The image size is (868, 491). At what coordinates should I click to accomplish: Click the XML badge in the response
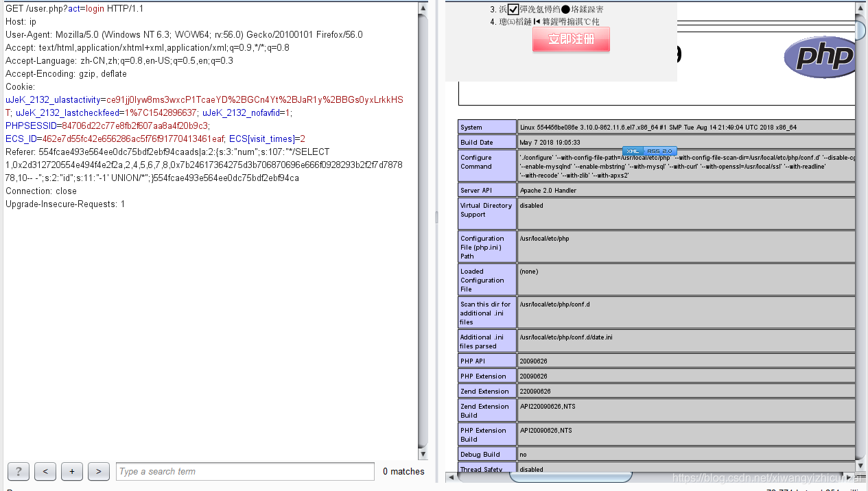(x=633, y=151)
